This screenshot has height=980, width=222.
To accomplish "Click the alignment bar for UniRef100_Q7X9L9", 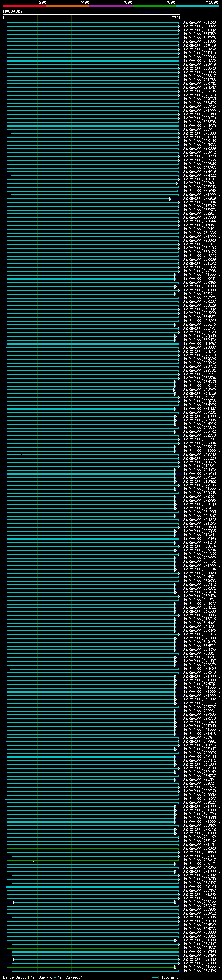I will point(89,199).
